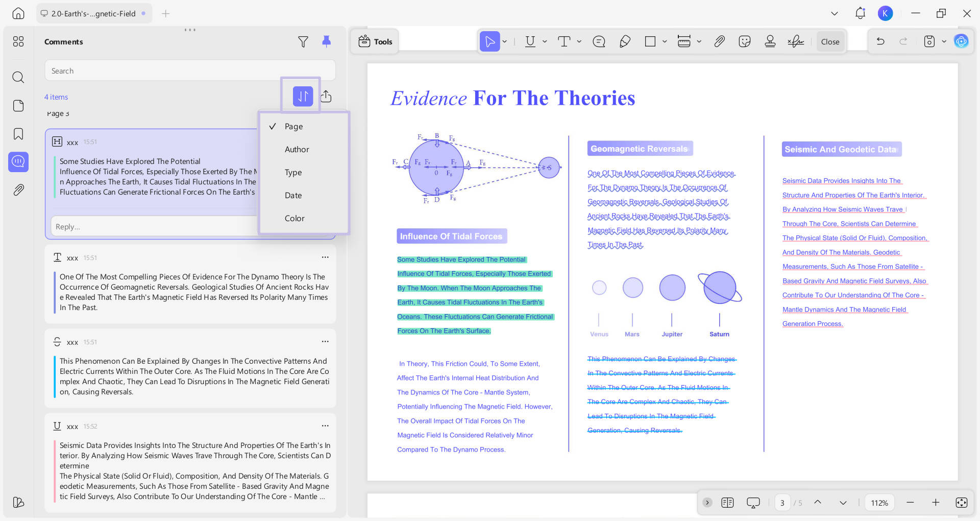Open a new tab with plus button
Image resolution: width=980 pixels, height=521 pixels.
[x=165, y=14]
